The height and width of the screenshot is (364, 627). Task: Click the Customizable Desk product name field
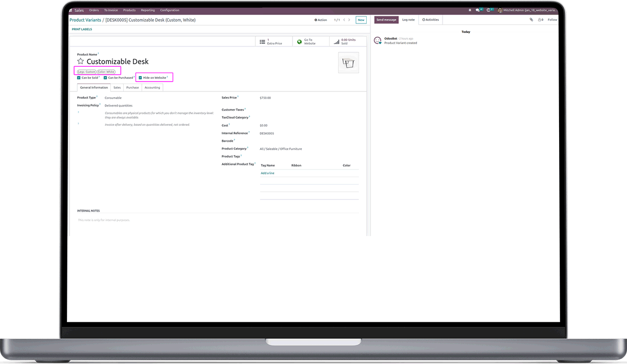118,62
